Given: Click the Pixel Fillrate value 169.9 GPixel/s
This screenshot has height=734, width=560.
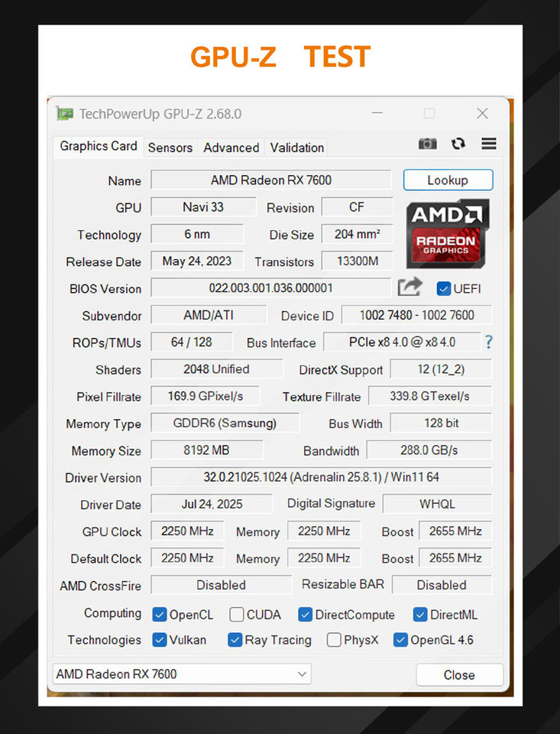Looking at the screenshot, I should coord(205,396).
